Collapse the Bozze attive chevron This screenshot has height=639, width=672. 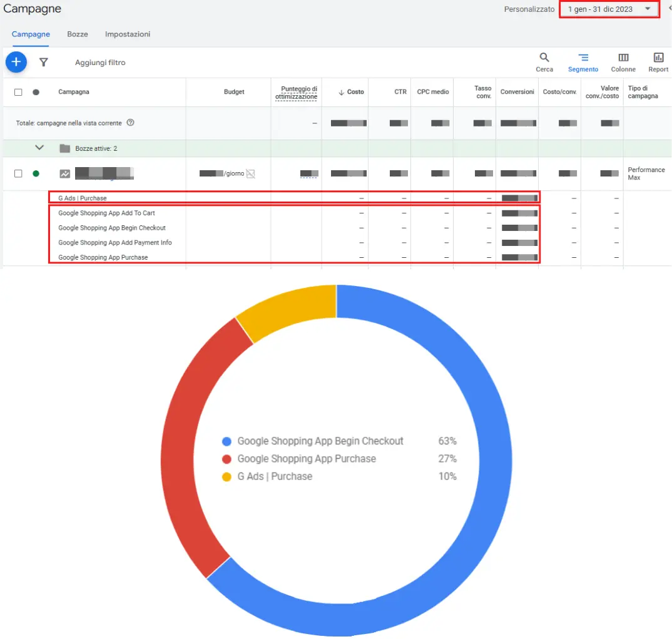tap(40, 148)
